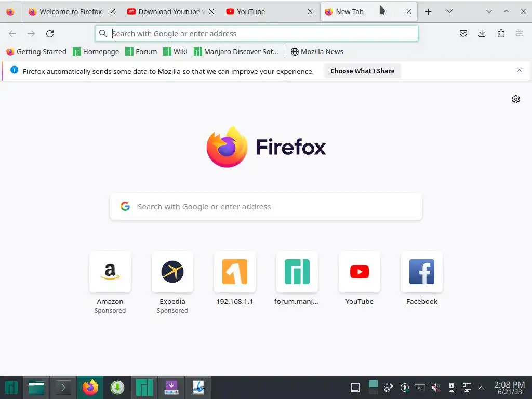
Task: Open the New Tab personalize gear icon
Action: tap(516, 99)
